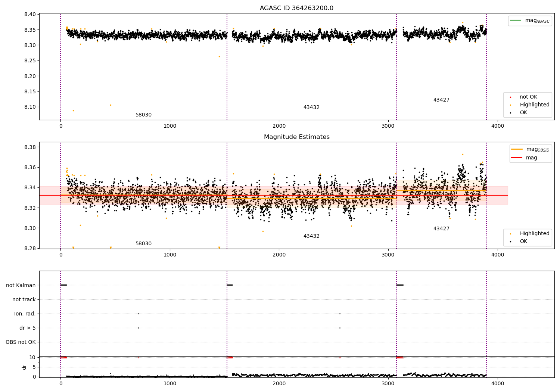This screenshot has height=392, width=560.
Task: Click the 'Ion. rad.' row label
Action: click(x=25, y=314)
